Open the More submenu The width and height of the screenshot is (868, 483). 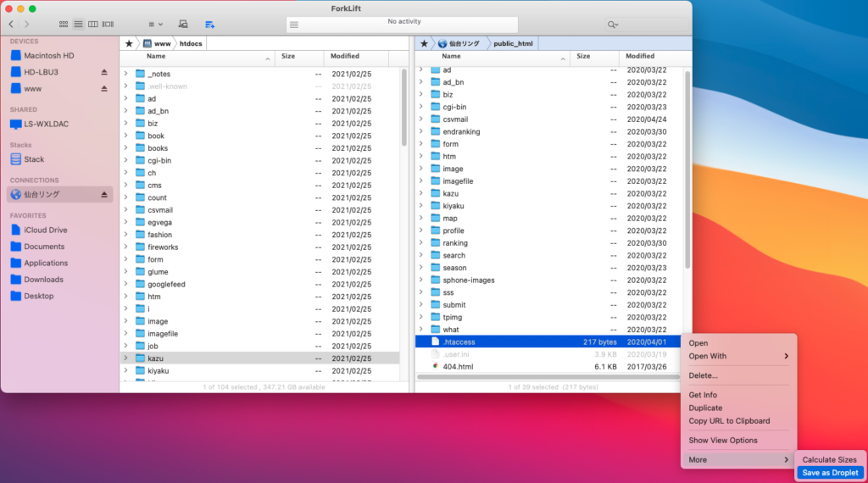pyautogui.click(x=738, y=460)
